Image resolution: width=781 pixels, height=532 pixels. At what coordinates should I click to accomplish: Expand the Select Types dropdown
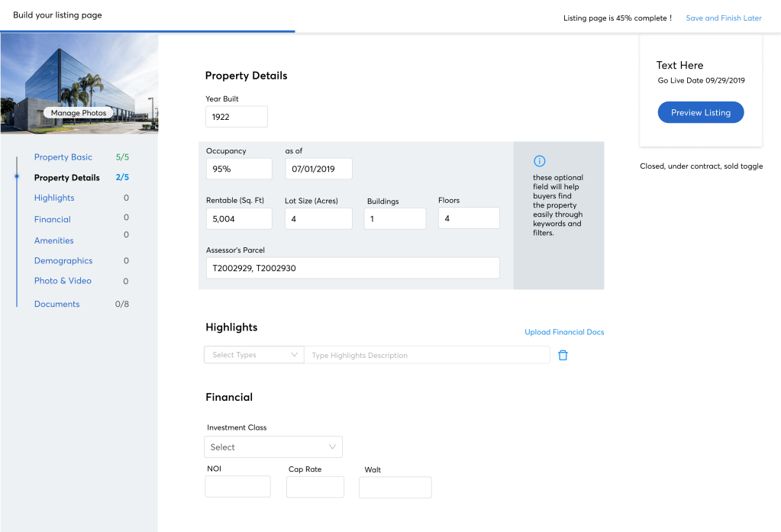click(254, 355)
